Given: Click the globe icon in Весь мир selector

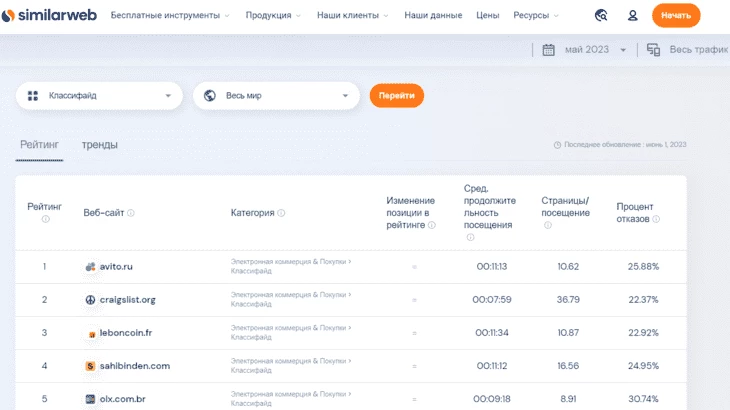Looking at the screenshot, I should click(x=210, y=96).
